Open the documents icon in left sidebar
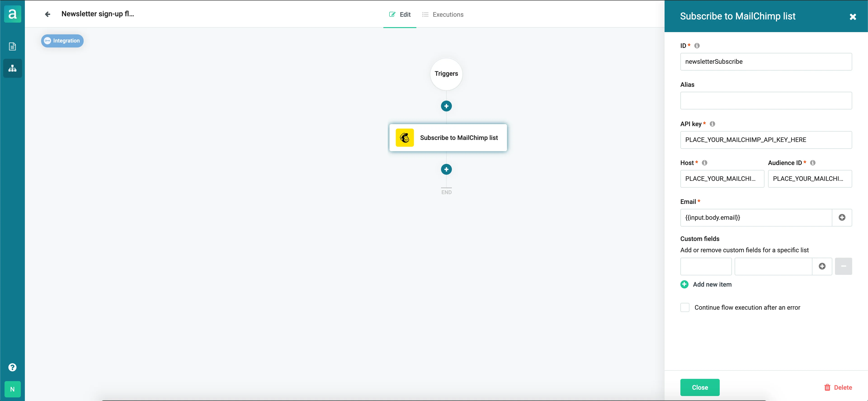868x401 pixels. [x=12, y=47]
